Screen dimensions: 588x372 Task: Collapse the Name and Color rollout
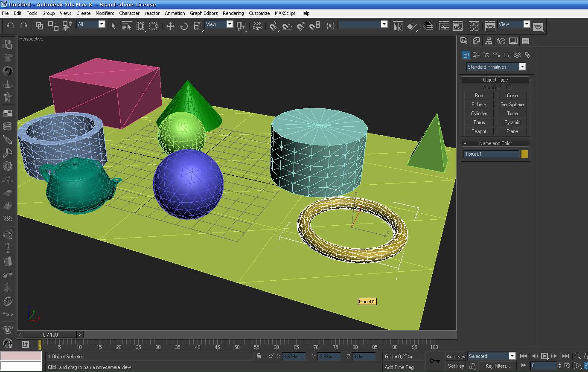coord(495,143)
